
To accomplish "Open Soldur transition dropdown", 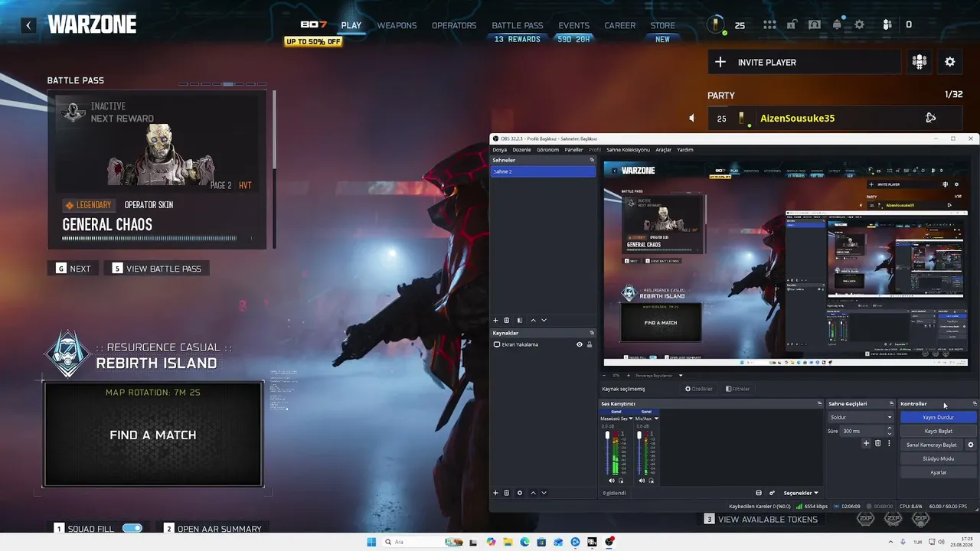I will tap(861, 417).
